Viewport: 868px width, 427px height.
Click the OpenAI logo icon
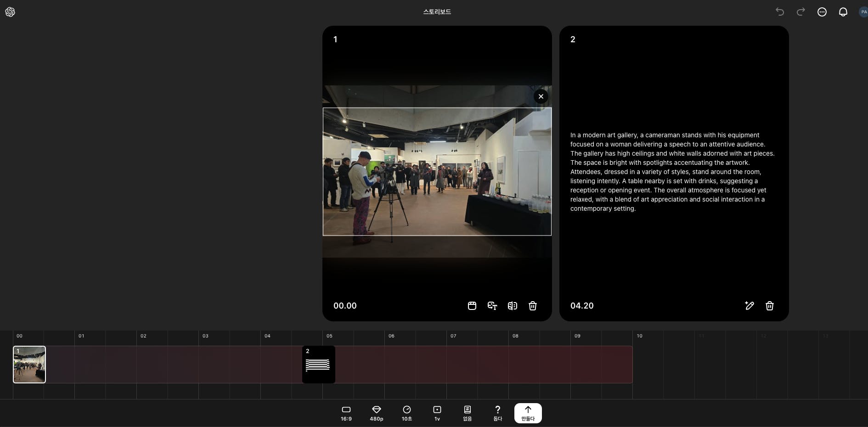coord(10,12)
